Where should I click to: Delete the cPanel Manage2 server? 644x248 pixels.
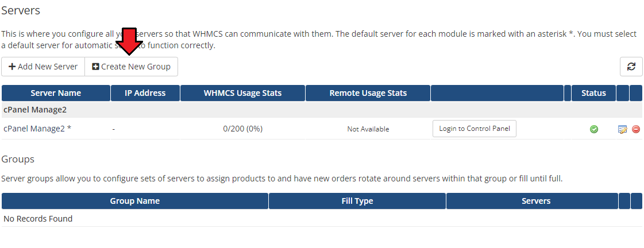[x=636, y=129]
